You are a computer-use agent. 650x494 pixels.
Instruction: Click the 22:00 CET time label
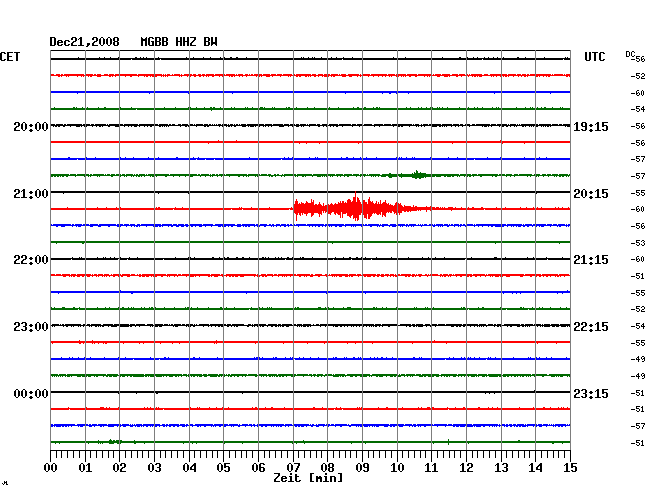pyautogui.click(x=31, y=260)
